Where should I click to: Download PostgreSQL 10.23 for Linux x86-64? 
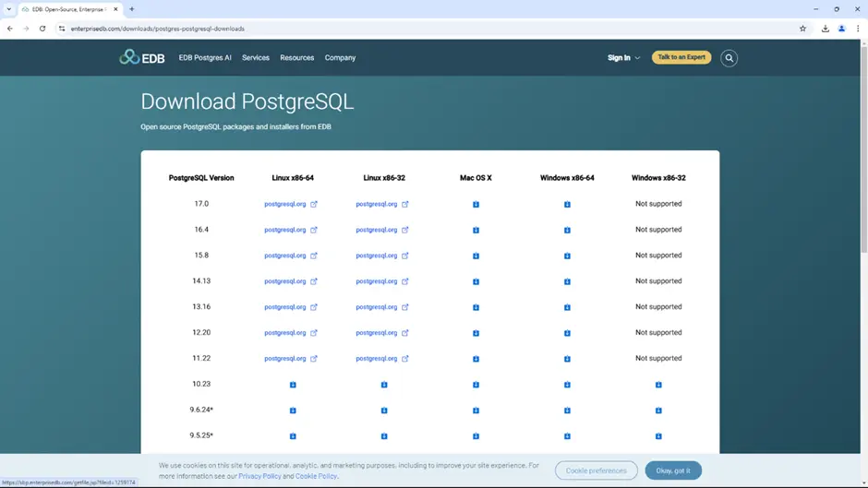point(293,384)
